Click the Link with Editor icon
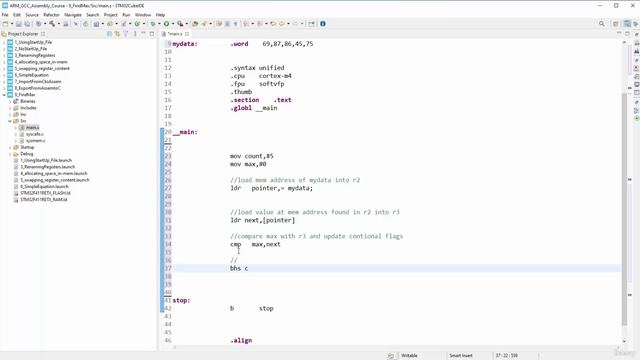 [x=118, y=34]
